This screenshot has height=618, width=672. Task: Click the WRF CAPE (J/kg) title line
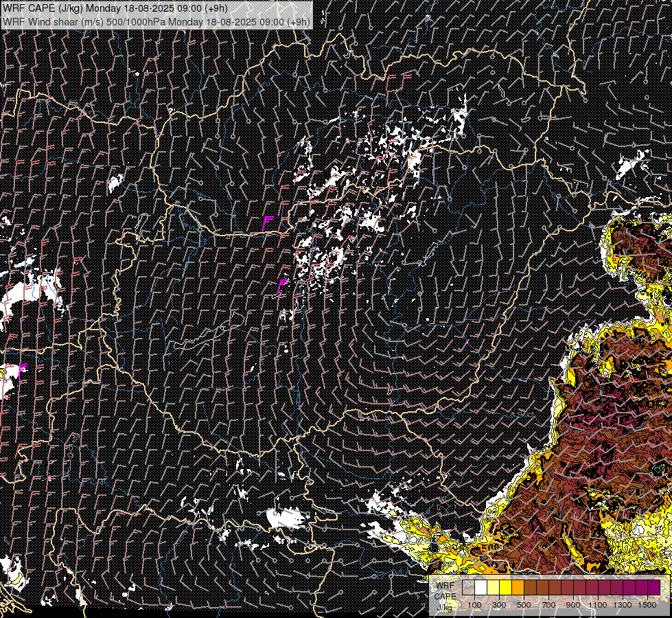tap(115, 8)
